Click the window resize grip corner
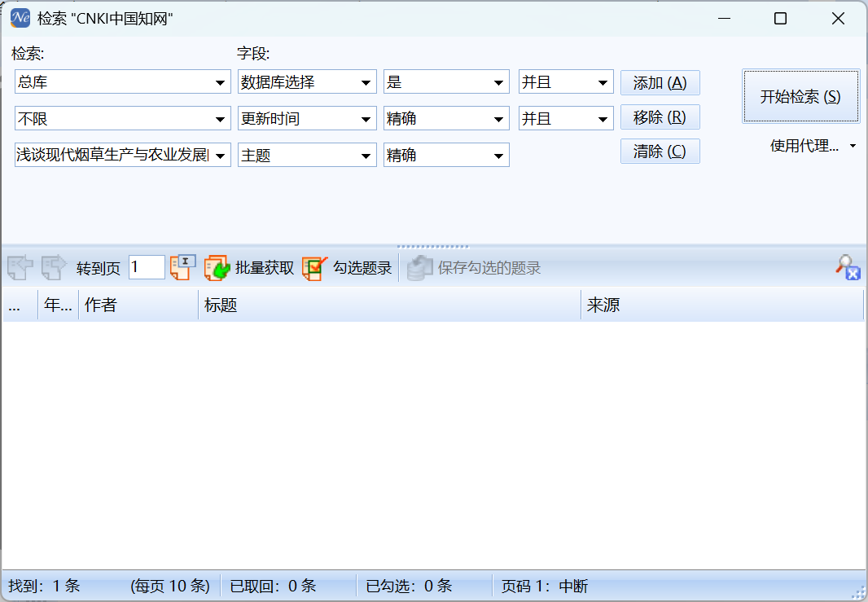 857,592
